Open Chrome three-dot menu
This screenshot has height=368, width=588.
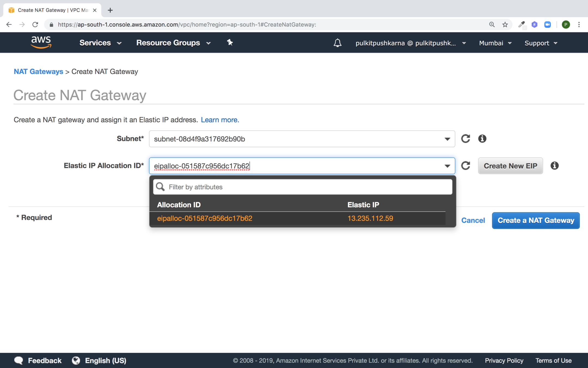(579, 25)
